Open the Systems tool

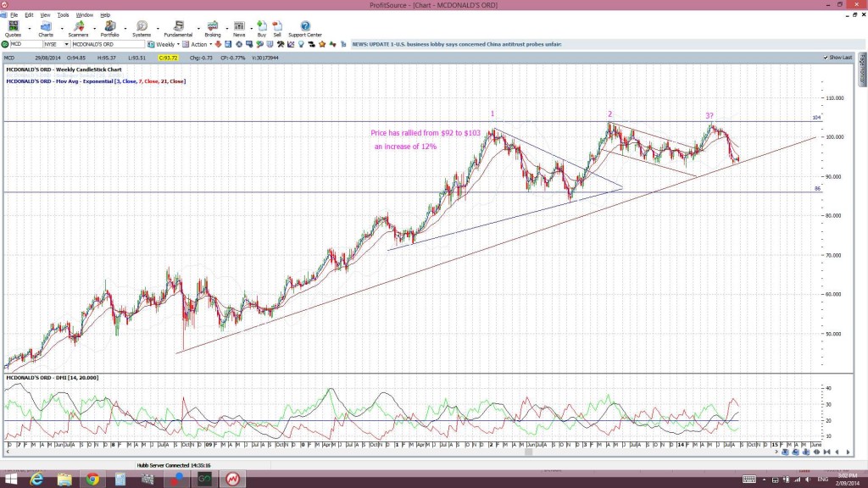tap(142, 29)
